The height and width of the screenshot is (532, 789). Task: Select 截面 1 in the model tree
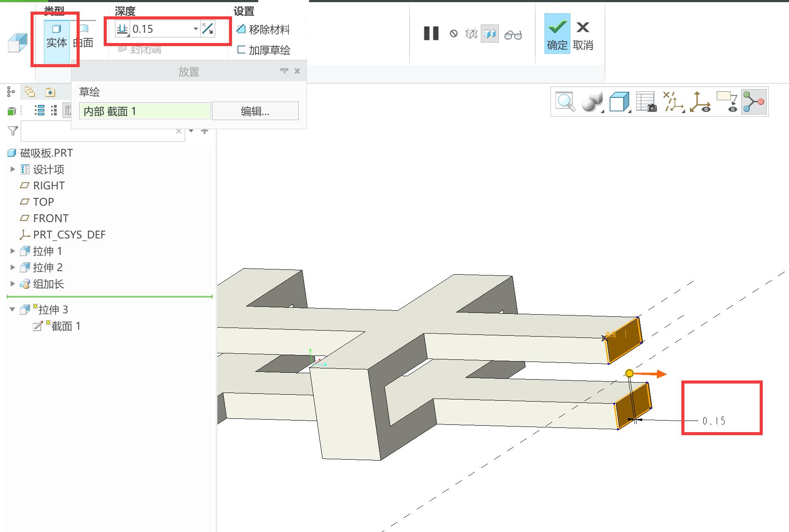[x=57, y=326]
